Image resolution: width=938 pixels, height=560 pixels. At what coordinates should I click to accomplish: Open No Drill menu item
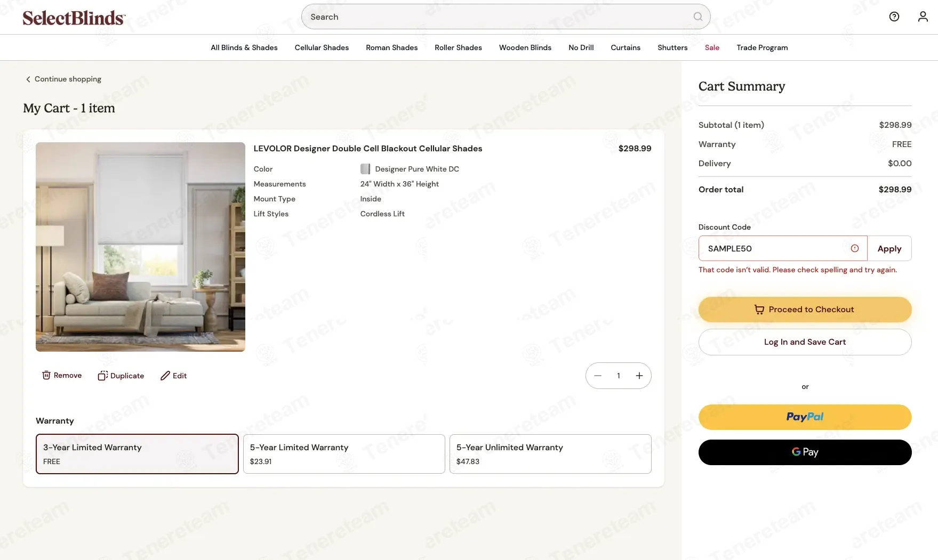tap(581, 47)
